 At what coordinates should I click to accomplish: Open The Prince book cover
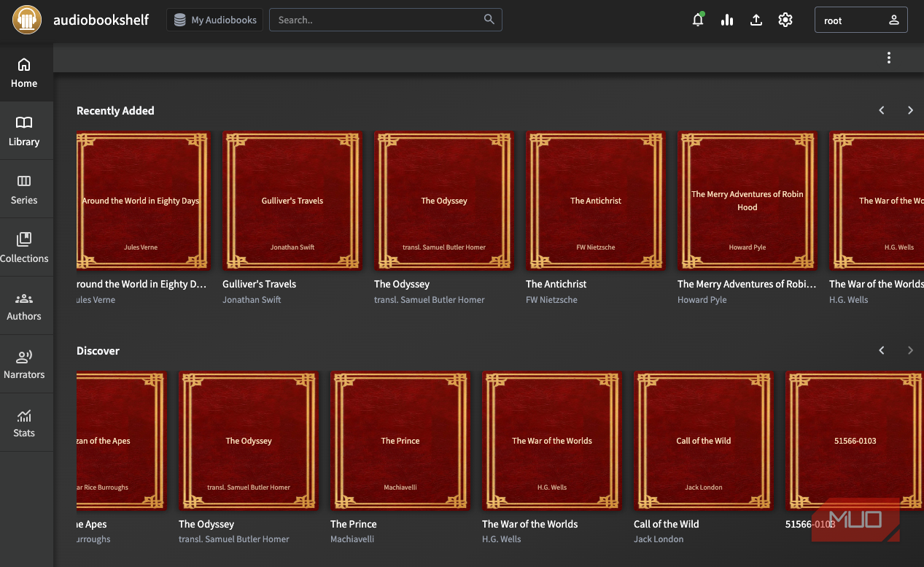[x=400, y=441]
